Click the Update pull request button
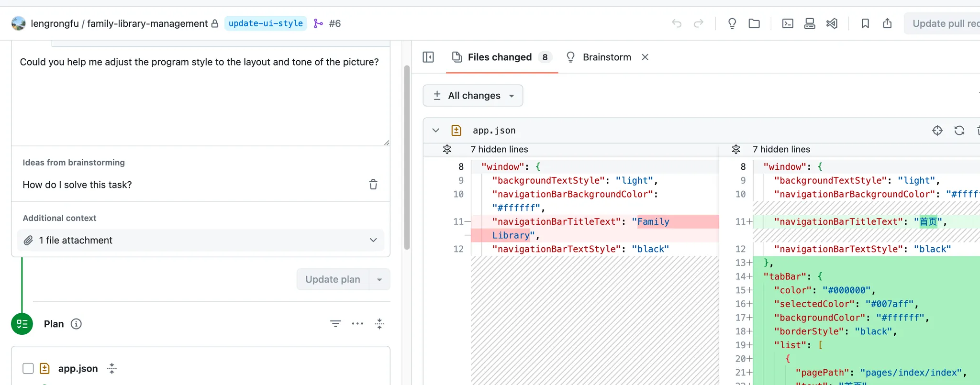 tap(943, 23)
